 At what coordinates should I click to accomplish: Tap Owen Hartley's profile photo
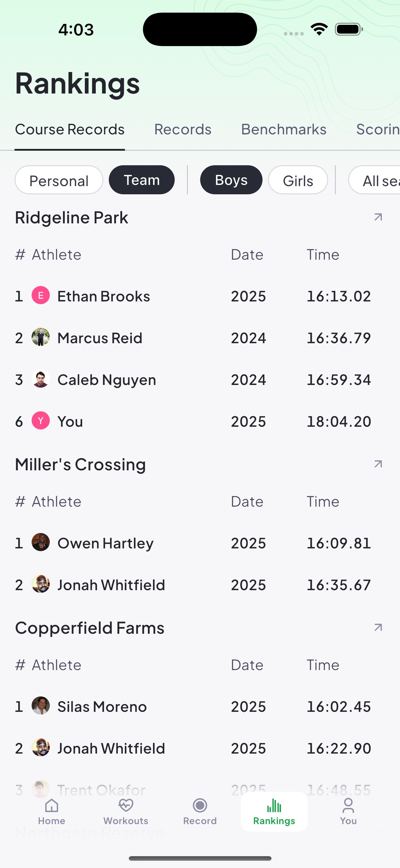click(x=41, y=542)
